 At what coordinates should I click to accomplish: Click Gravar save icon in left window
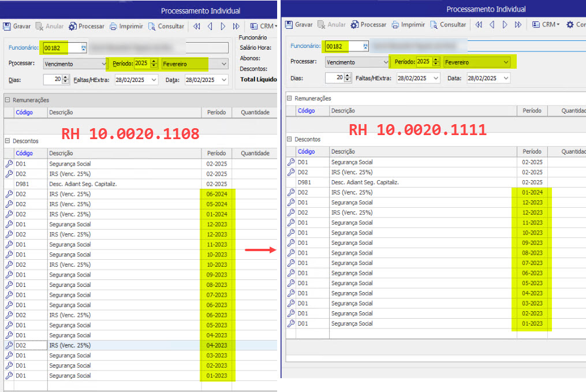[7, 26]
